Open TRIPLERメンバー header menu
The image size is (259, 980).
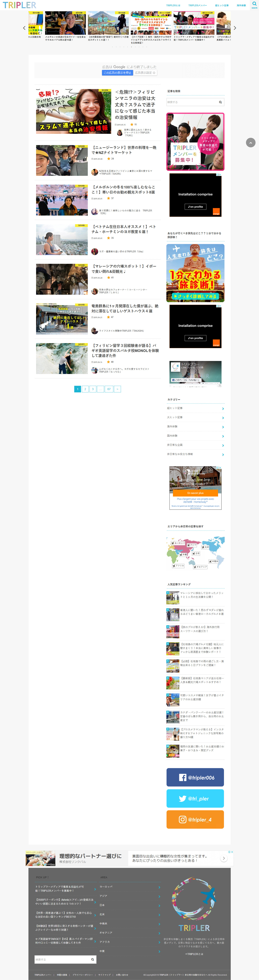(x=197, y=5)
